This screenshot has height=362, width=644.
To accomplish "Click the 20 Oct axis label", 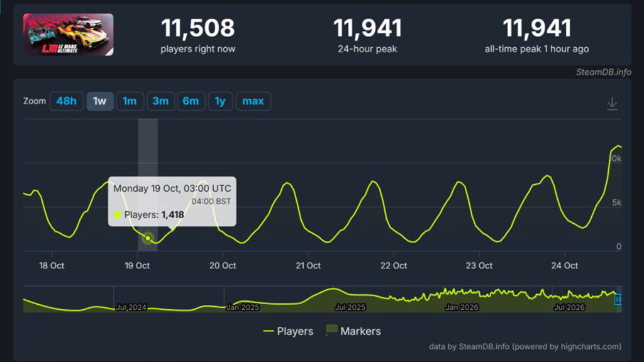I will (x=223, y=266).
